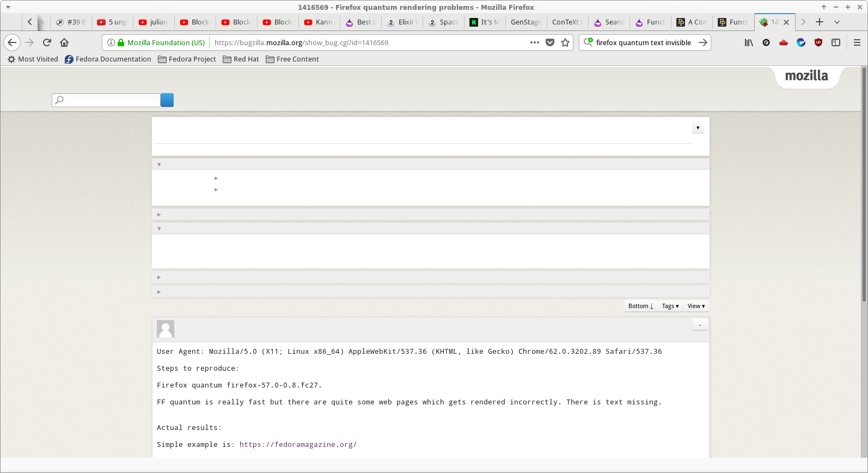The image size is (868, 473).
Task: Switch to the 'ConTeXt' tab
Action: 567,22
